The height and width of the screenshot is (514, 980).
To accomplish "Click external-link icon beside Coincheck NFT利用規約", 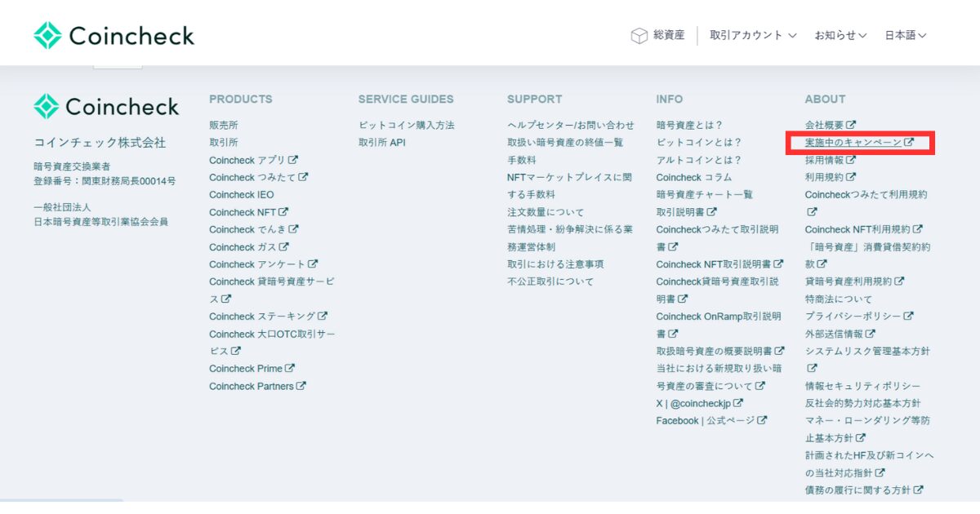I will point(918,229).
